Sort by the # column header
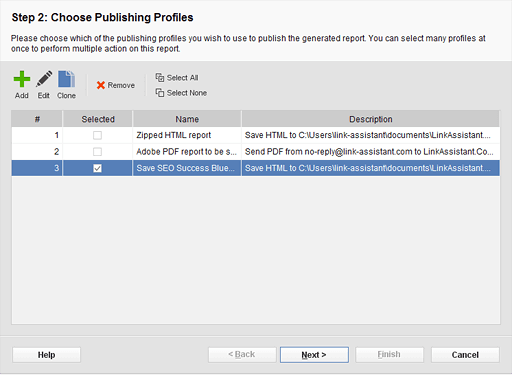This screenshot has height=375, width=512. 37,119
